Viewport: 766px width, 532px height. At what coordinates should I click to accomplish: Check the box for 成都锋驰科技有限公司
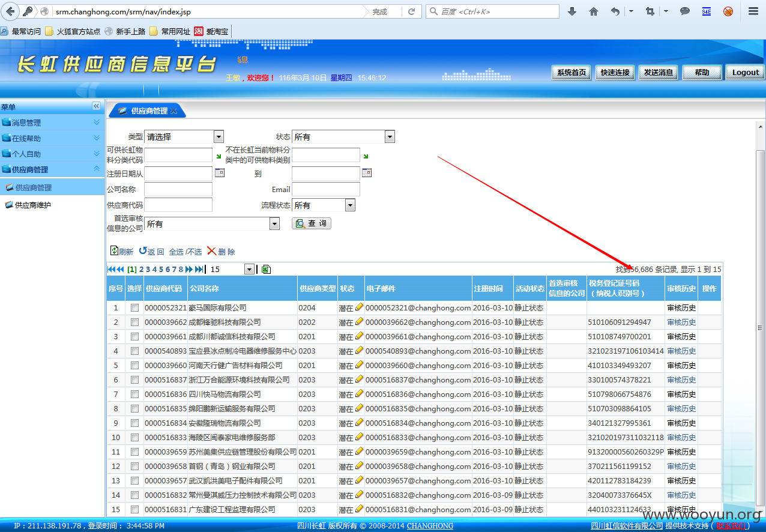coord(134,322)
